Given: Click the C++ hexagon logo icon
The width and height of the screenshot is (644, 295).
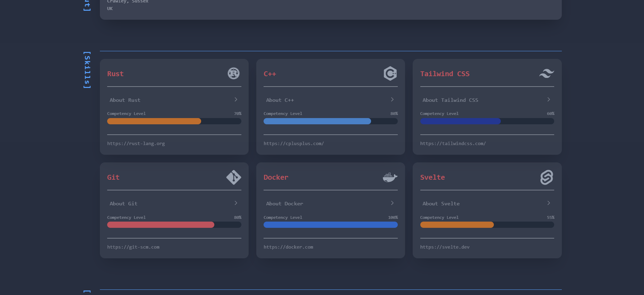Looking at the screenshot, I should coord(390,73).
